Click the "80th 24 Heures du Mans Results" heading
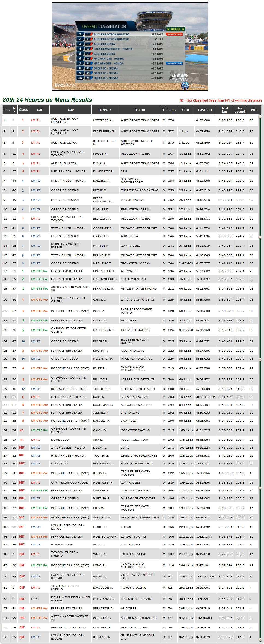 (x=47, y=100)
